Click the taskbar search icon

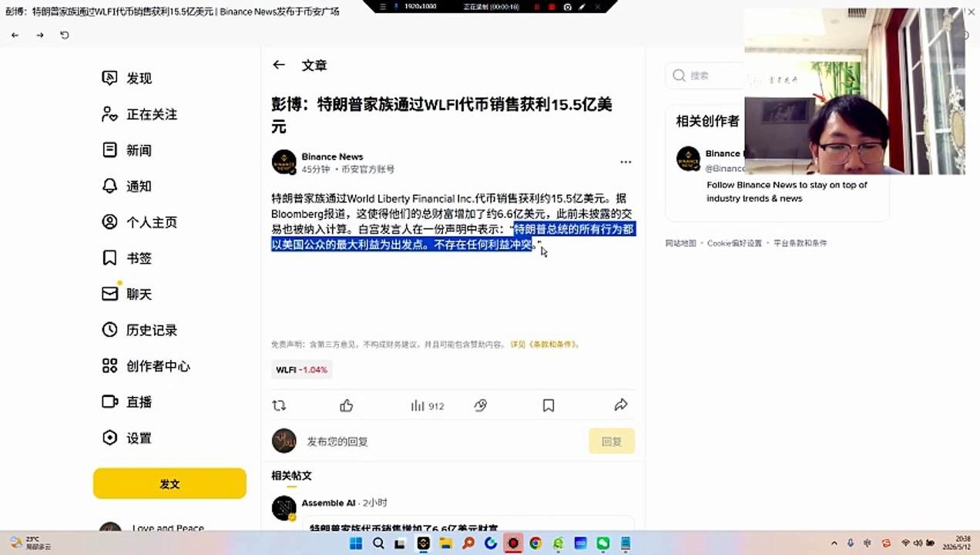[x=378, y=543]
